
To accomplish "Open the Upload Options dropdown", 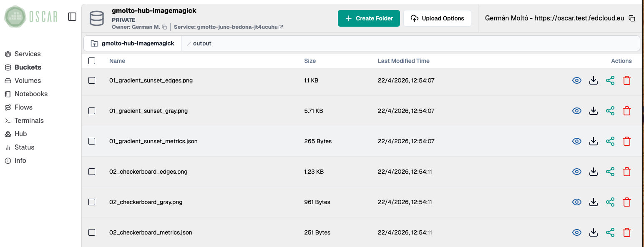I will click(437, 18).
